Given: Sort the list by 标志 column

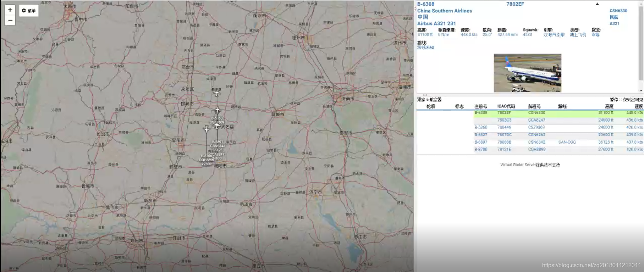Looking at the screenshot, I should click(459, 106).
